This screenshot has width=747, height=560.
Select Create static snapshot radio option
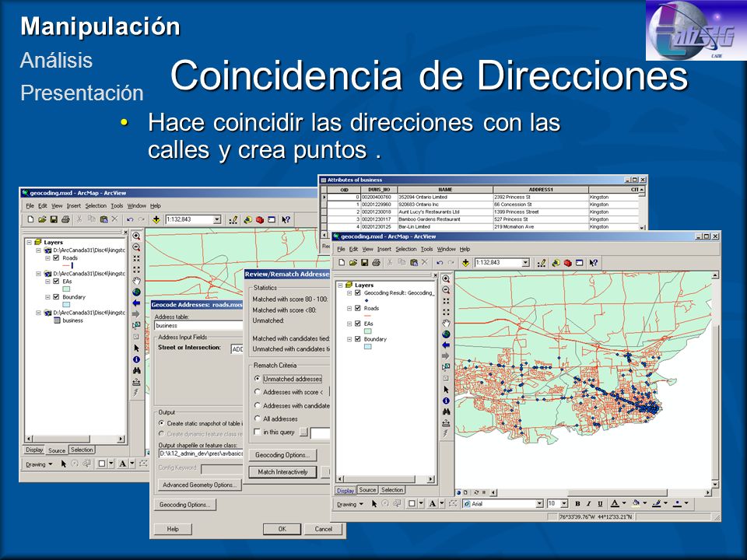coord(162,423)
